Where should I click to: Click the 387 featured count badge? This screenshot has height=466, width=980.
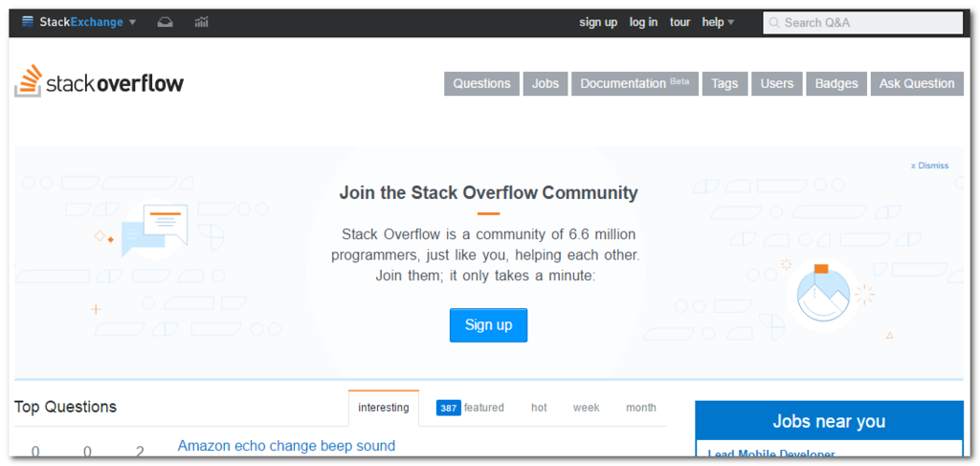coord(448,409)
